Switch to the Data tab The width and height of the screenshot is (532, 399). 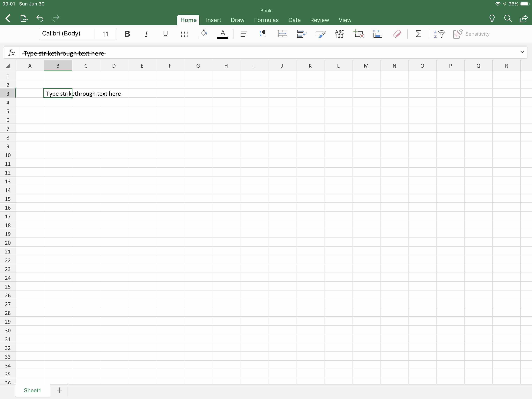click(x=294, y=20)
